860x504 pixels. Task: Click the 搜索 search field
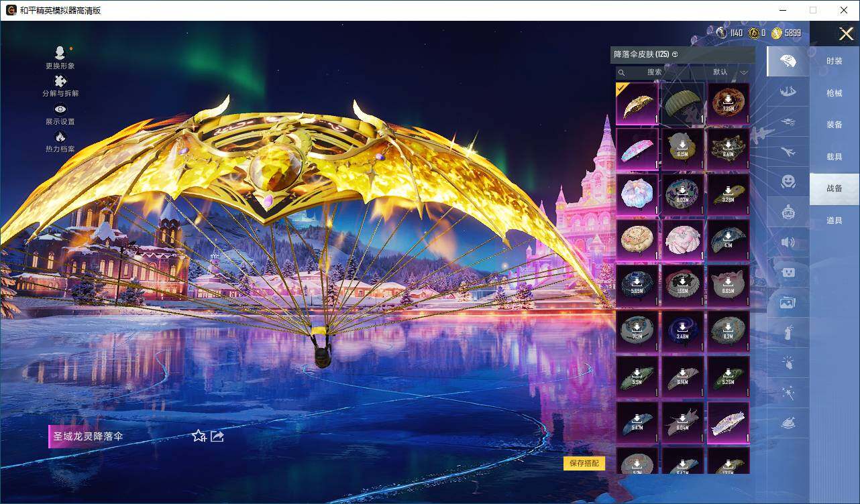point(654,72)
